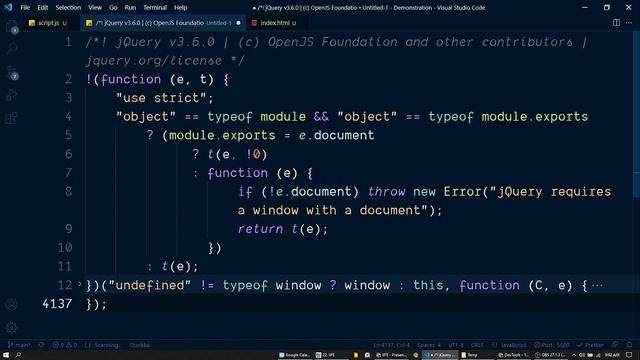
Task: Click the taskbar clock showing time
Action: [x=612, y=355]
